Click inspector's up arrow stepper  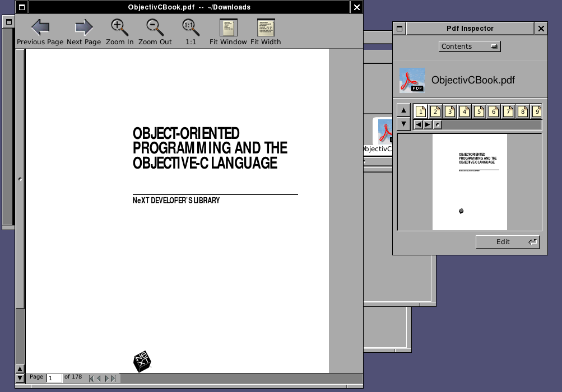(x=403, y=110)
